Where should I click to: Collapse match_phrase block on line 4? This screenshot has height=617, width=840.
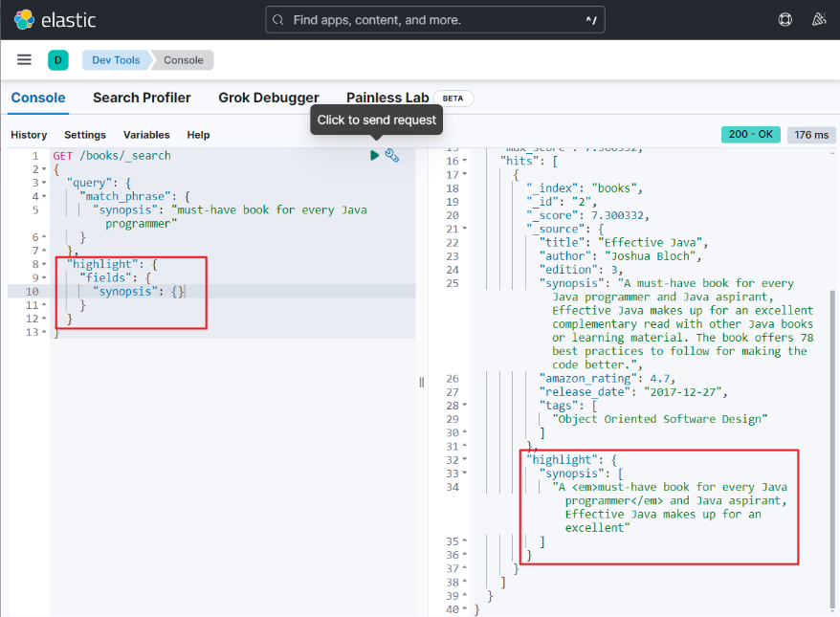pos(44,196)
